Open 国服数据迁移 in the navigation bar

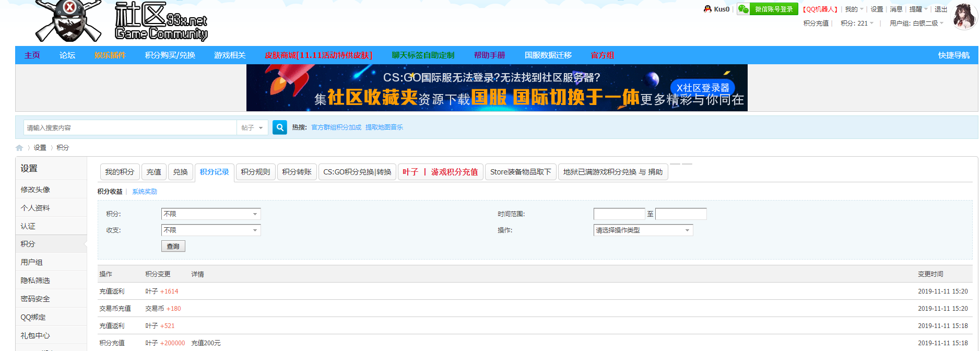click(x=548, y=55)
